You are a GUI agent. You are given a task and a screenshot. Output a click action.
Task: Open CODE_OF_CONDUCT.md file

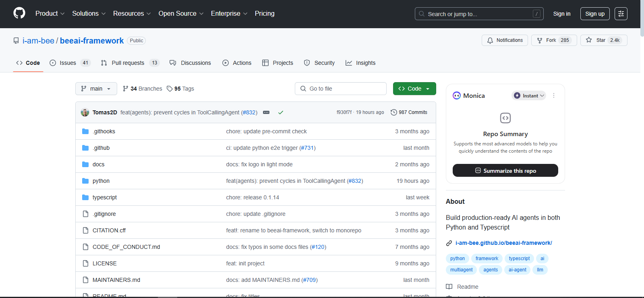click(126, 247)
